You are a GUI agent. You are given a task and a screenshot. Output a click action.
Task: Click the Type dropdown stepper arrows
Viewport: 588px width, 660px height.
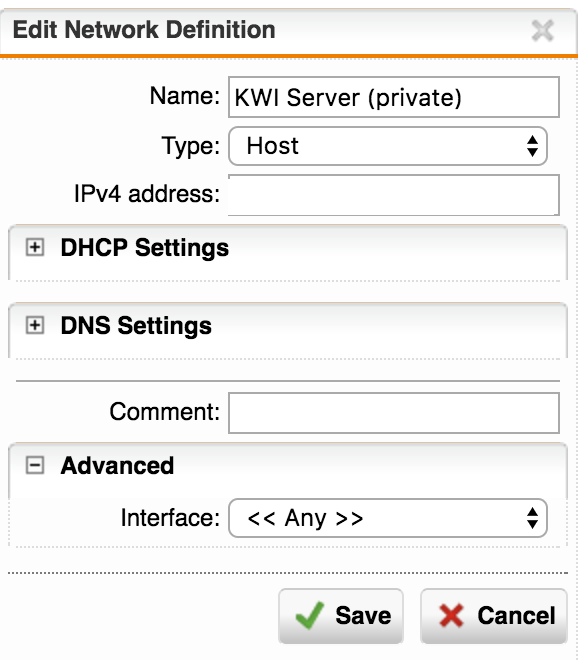pos(532,146)
